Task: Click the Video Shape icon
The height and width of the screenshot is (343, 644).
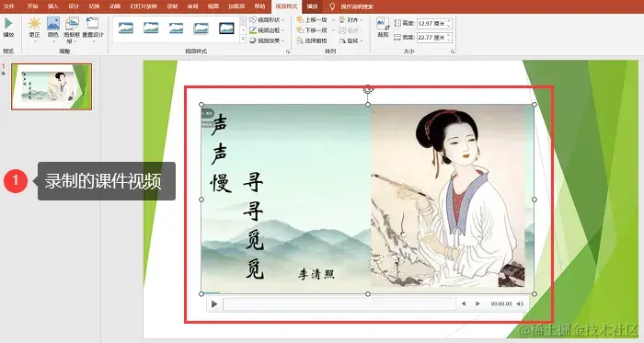Action: [x=253, y=19]
